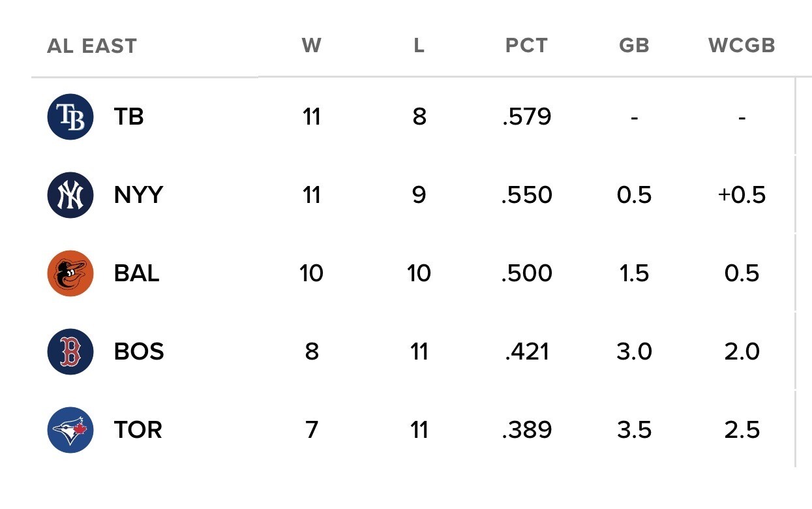Open the NYY team link

click(x=138, y=195)
